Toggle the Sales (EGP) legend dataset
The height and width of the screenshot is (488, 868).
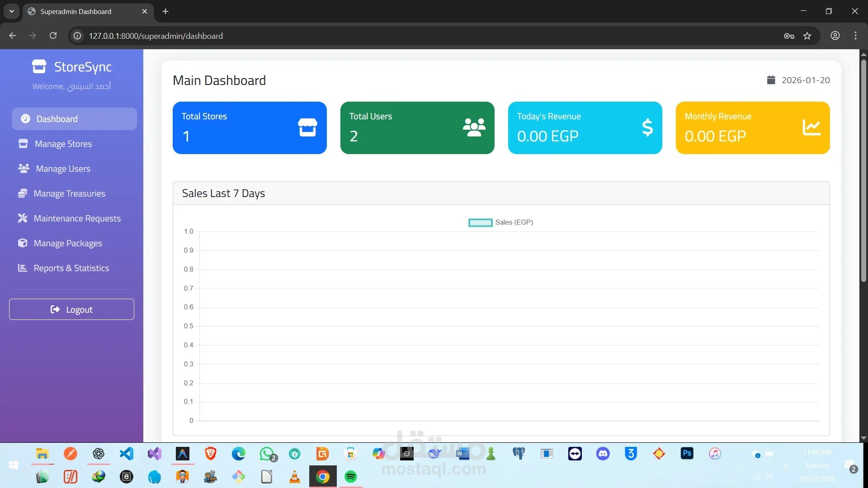(500, 222)
